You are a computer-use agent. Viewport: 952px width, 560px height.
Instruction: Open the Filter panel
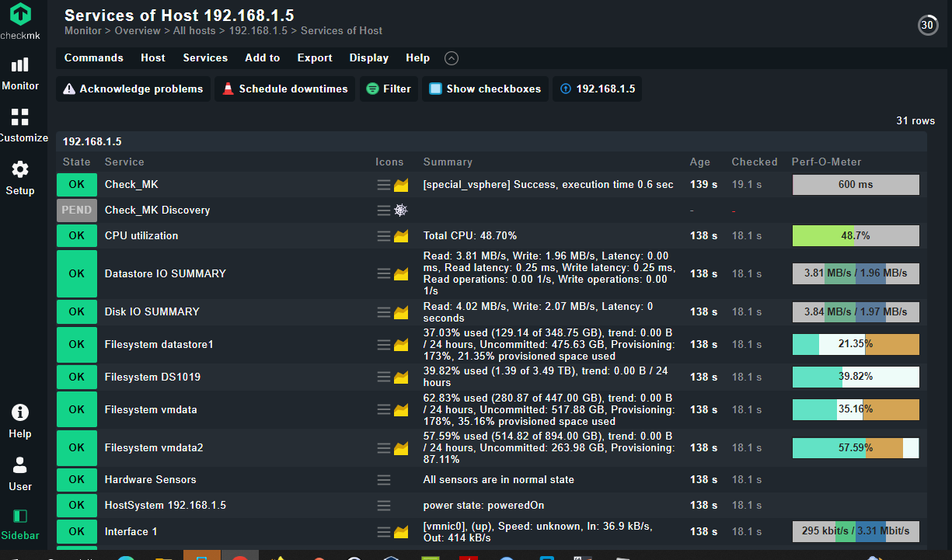coord(389,89)
